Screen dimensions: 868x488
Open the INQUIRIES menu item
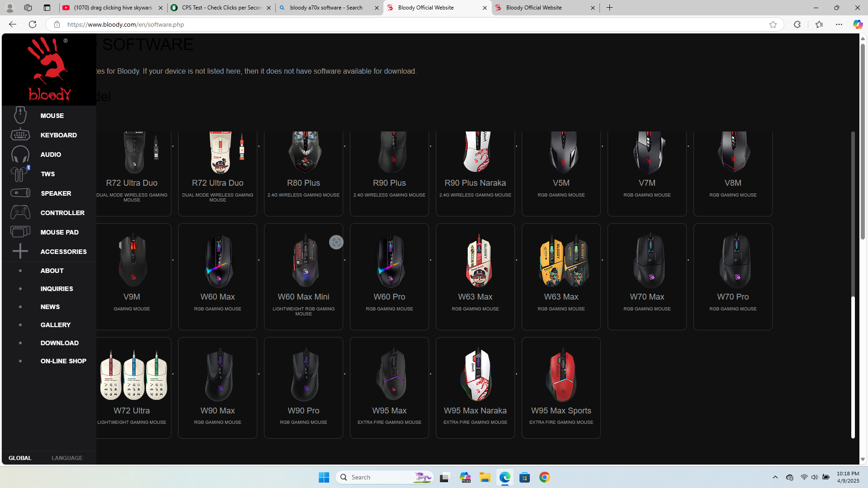click(x=57, y=289)
